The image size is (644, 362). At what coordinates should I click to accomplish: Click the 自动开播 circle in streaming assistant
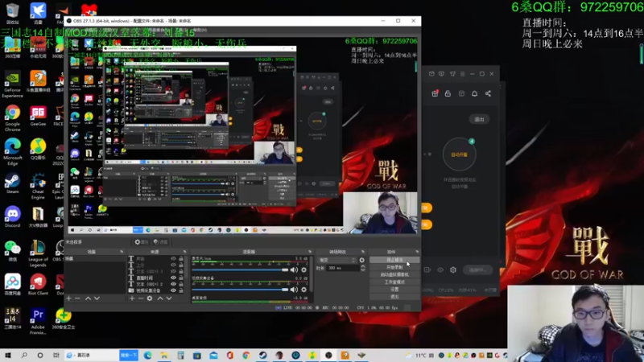coord(459,154)
